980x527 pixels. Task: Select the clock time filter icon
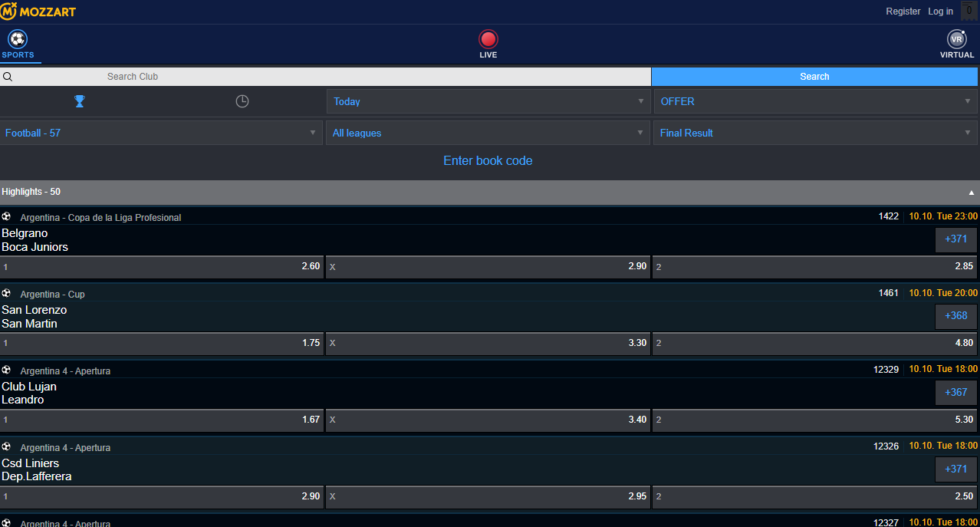coord(242,101)
